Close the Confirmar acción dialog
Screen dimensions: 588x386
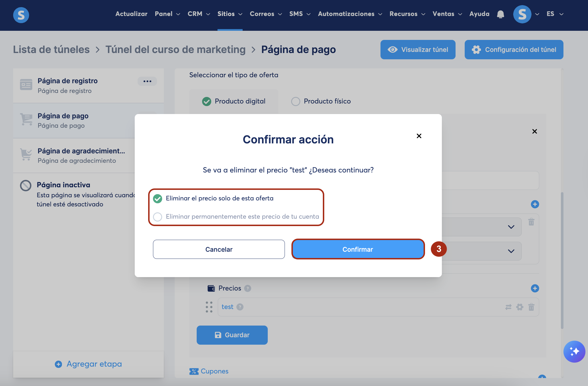[x=419, y=136]
